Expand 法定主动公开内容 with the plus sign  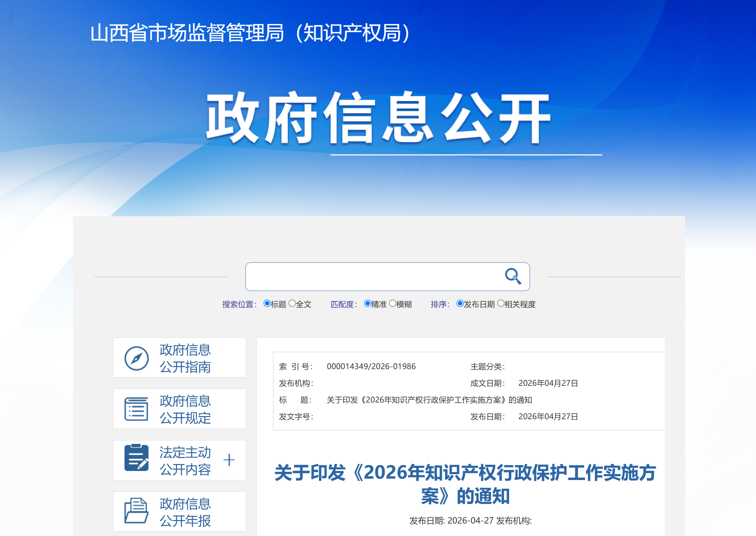pyautogui.click(x=229, y=460)
